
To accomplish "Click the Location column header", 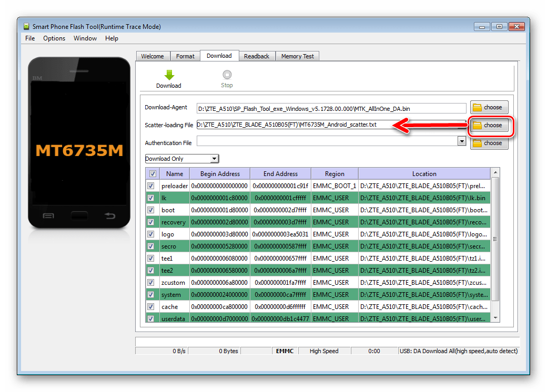I will [424, 173].
